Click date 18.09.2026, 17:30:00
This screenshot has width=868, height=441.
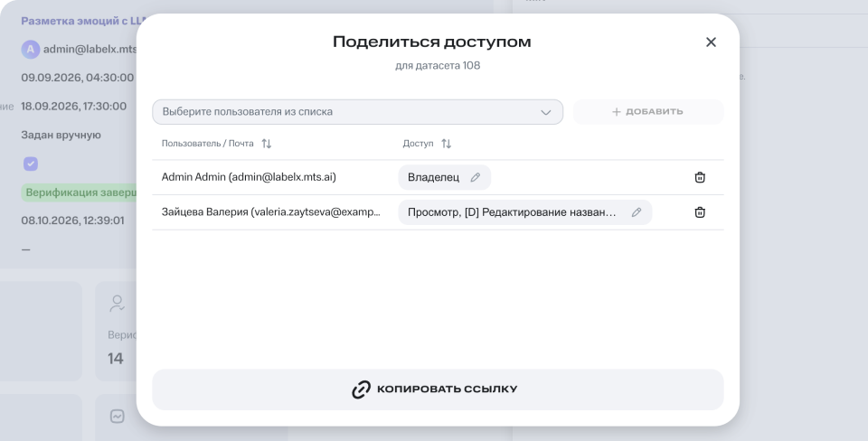point(73,107)
